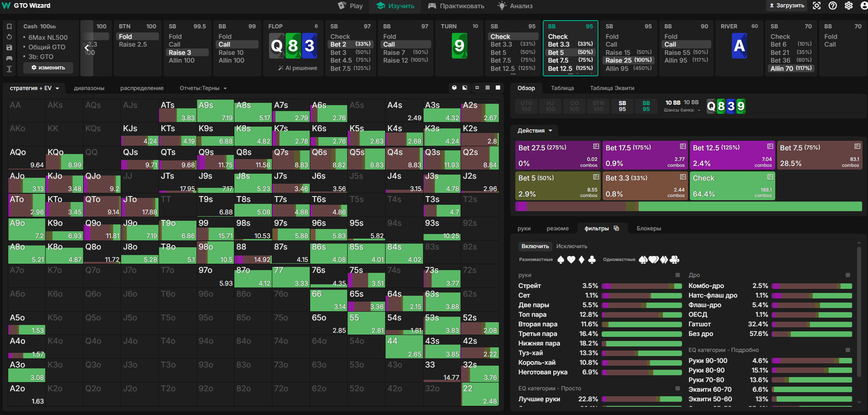868x415 pixels.
Task: Click the vertical expand/collapse height icon
Action: [x=9, y=69]
